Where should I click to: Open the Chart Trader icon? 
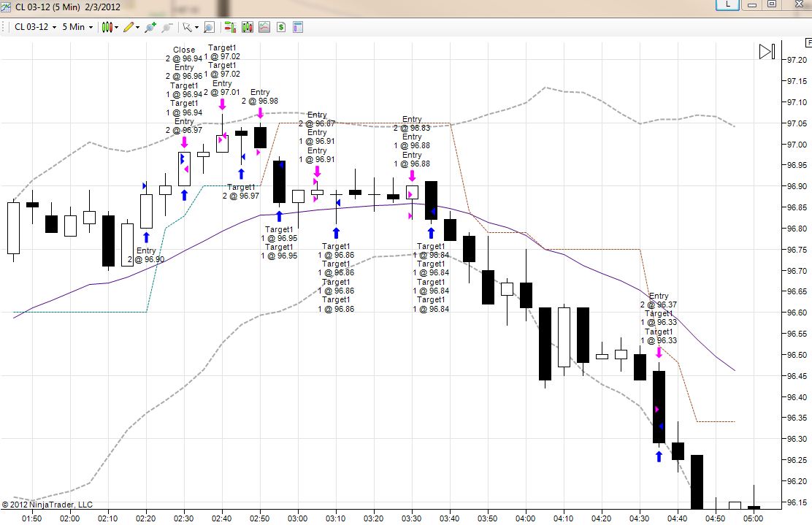(x=231, y=27)
